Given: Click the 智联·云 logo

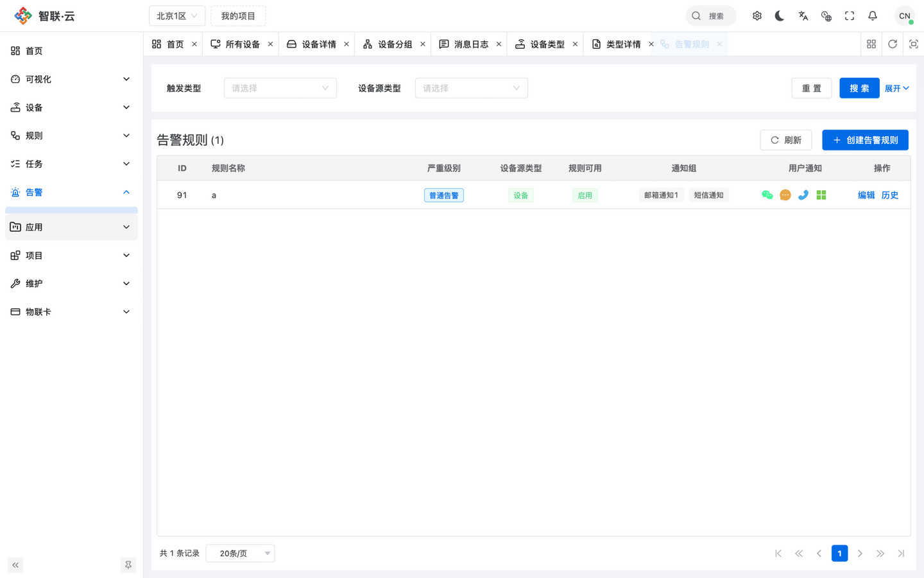Looking at the screenshot, I should pos(44,16).
